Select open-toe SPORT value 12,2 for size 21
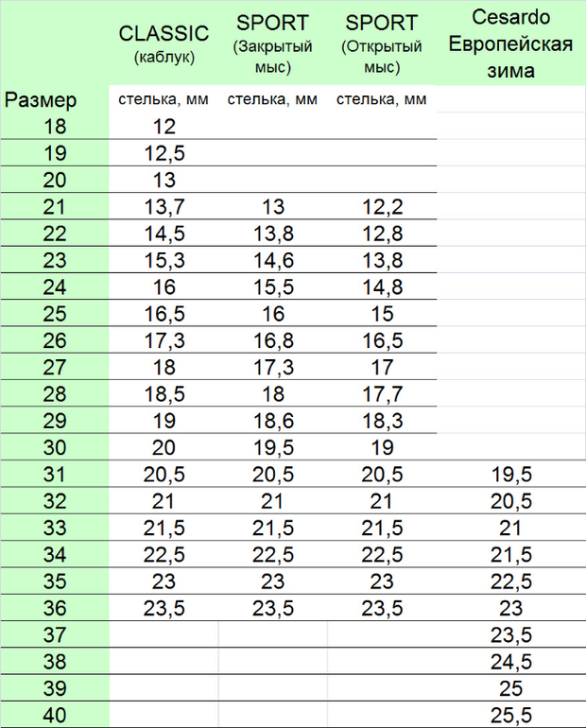Viewport: 586px width, 728px height. coord(382,207)
